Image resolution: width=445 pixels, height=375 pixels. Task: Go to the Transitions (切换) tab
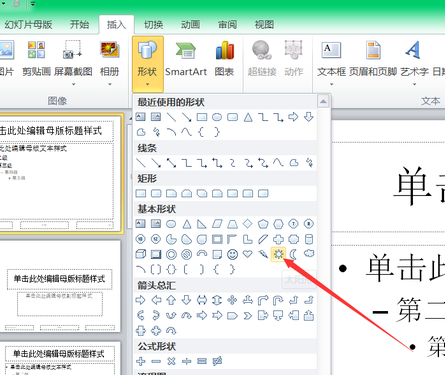[153, 24]
